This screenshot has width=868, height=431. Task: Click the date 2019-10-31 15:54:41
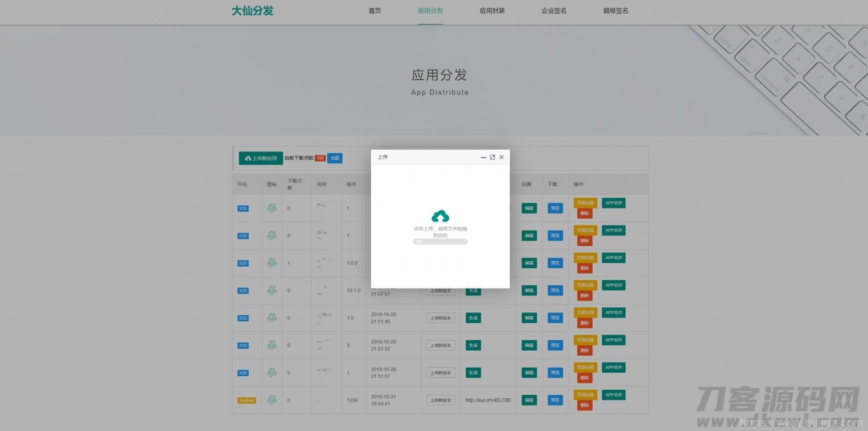384,400
